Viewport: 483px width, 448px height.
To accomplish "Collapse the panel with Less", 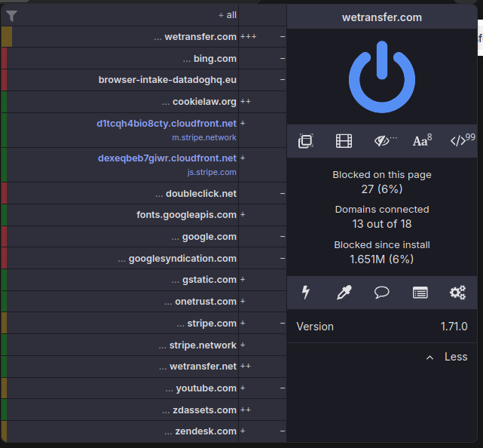I will (447, 357).
